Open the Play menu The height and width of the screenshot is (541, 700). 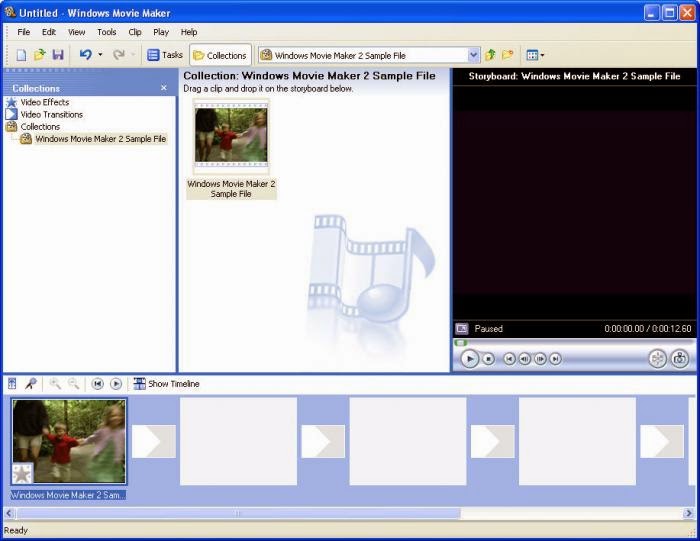[x=161, y=32]
